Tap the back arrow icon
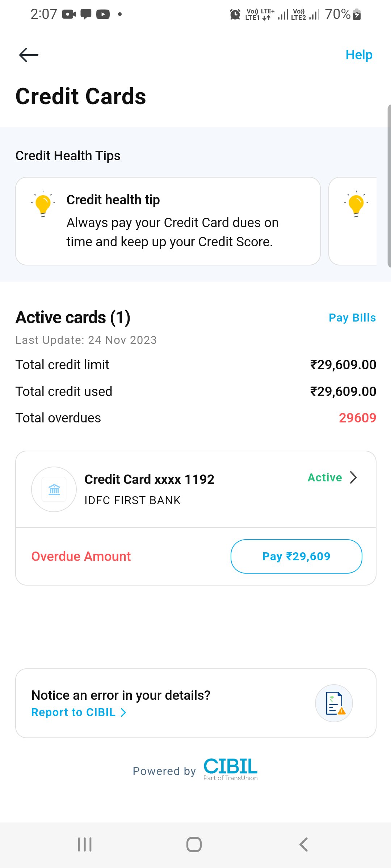Viewport: 391px width, 868px height. point(29,55)
